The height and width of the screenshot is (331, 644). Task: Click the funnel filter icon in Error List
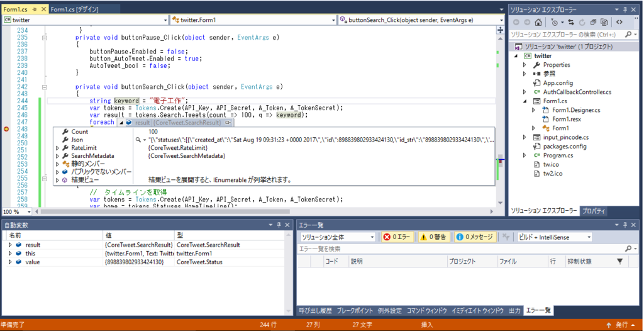(x=619, y=261)
